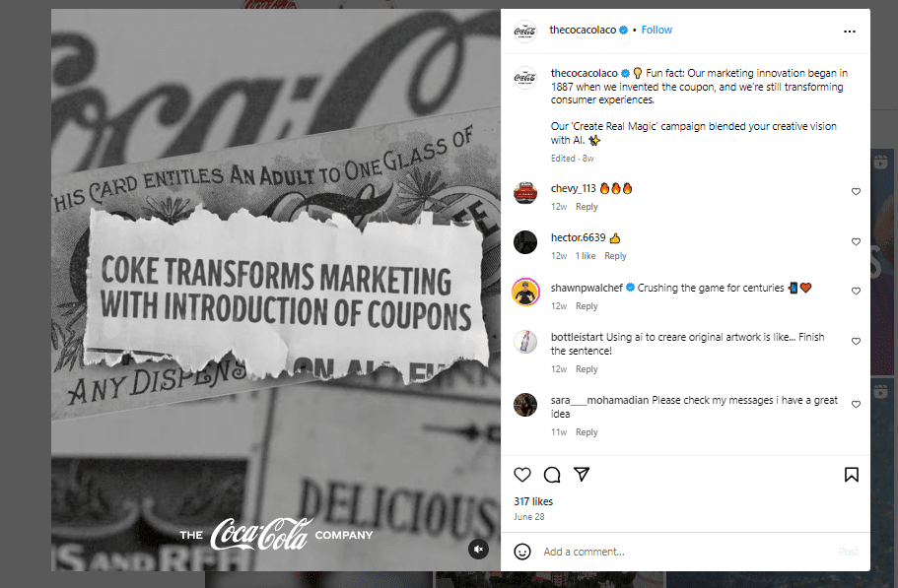The width and height of the screenshot is (898, 588).
Task: Like shawnpwalchef's comment with its heart
Action: pos(856,291)
